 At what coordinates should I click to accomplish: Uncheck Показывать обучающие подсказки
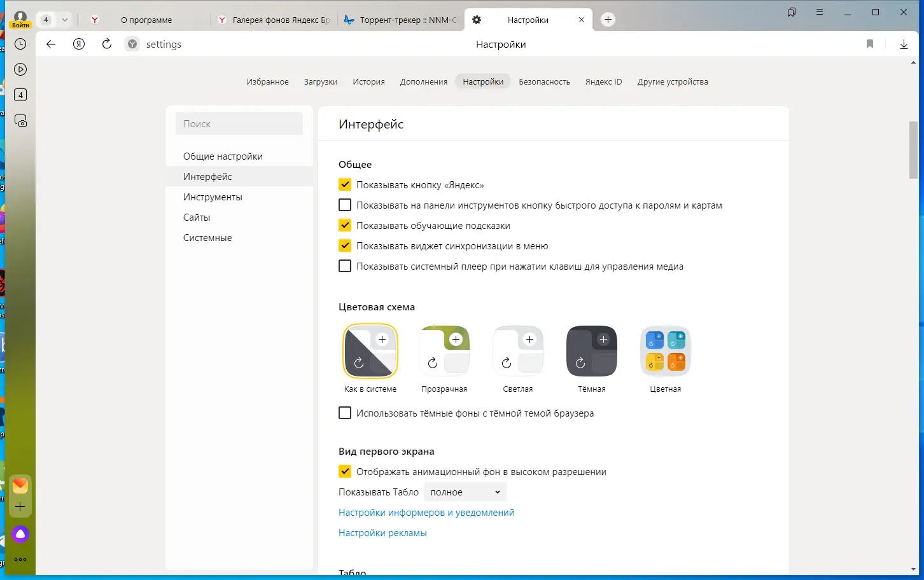pyautogui.click(x=345, y=226)
